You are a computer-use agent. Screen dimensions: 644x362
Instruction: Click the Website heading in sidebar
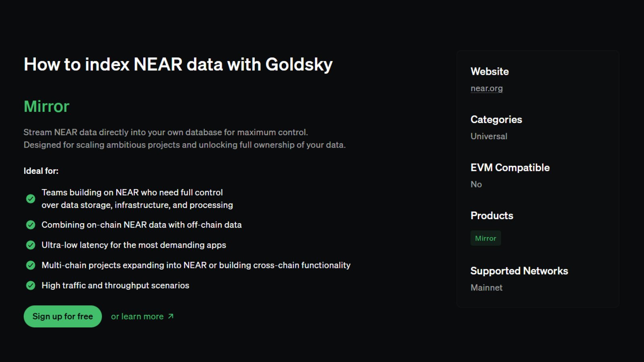point(490,72)
